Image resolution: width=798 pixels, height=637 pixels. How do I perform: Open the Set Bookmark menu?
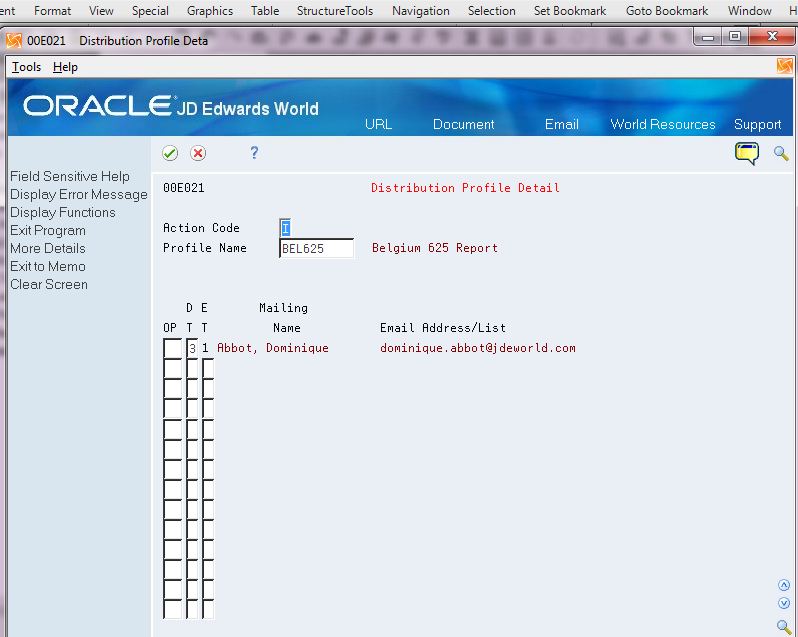(x=570, y=11)
